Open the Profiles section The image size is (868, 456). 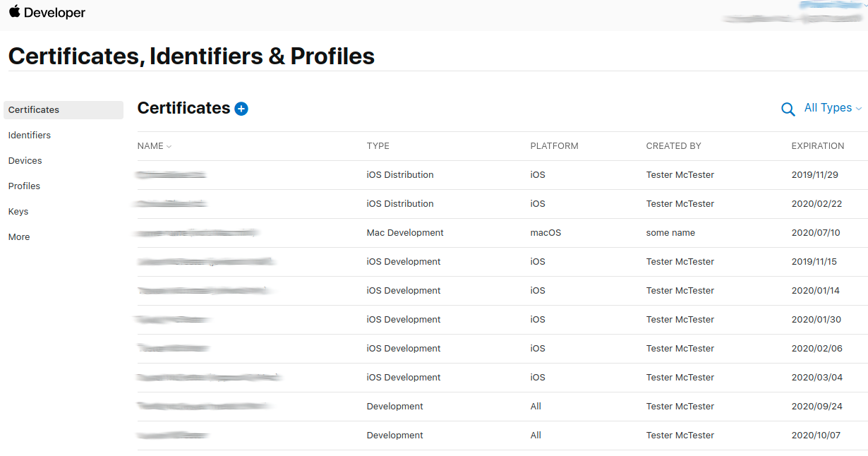click(x=24, y=186)
